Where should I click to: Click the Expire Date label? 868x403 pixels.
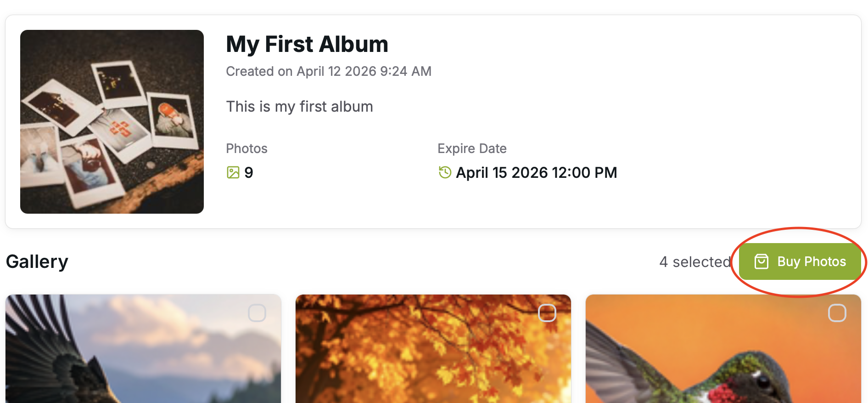(472, 148)
